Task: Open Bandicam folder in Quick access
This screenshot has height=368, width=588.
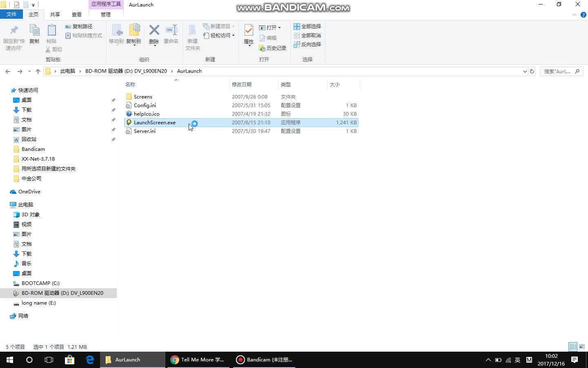Action: tap(33, 149)
